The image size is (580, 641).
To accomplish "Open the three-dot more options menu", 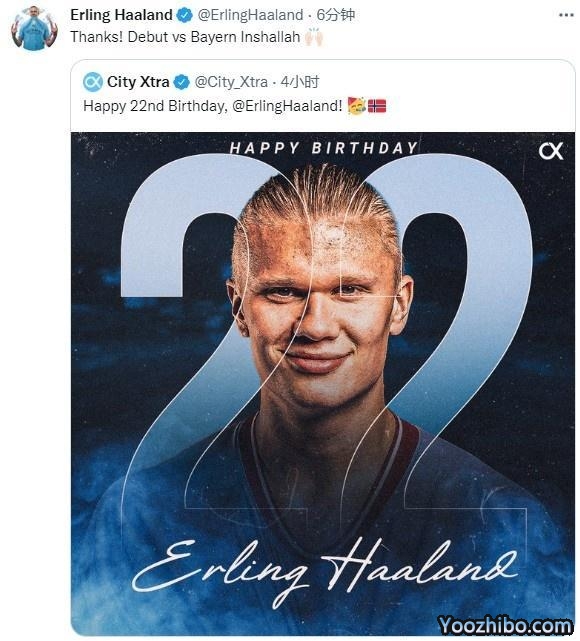I will (x=566, y=15).
